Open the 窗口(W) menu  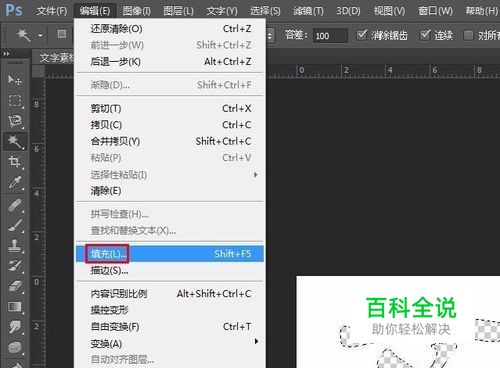coord(435,11)
